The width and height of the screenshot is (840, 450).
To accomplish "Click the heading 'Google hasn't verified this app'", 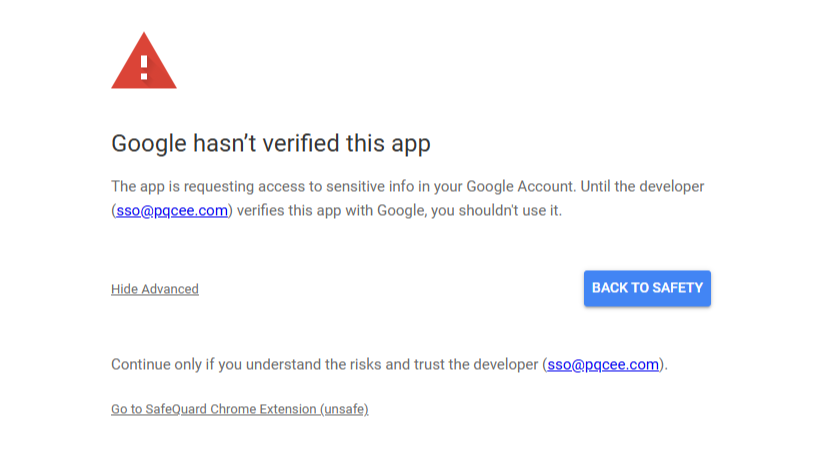I will coord(271,144).
